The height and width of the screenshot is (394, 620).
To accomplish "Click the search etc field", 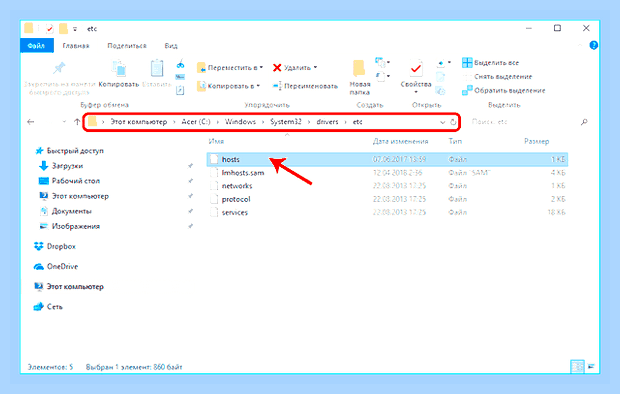I will click(524, 122).
